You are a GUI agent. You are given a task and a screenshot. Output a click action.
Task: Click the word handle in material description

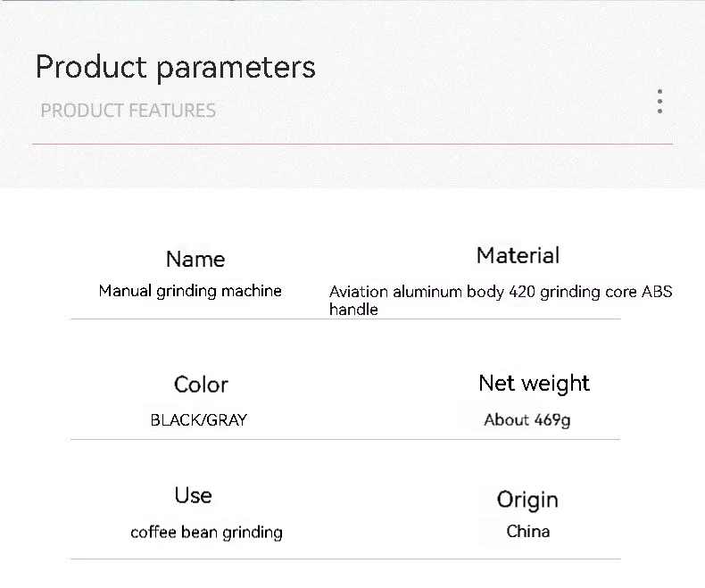[x=353, y=310]
